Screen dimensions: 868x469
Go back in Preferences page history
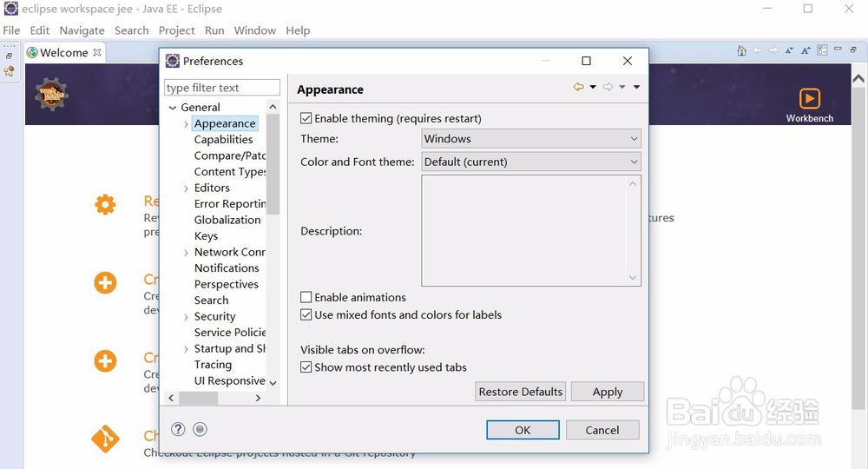click(x=578, y=87)
